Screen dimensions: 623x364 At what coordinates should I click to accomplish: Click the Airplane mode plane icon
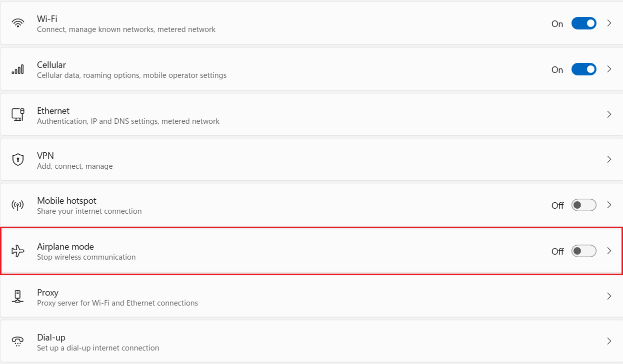18,251
